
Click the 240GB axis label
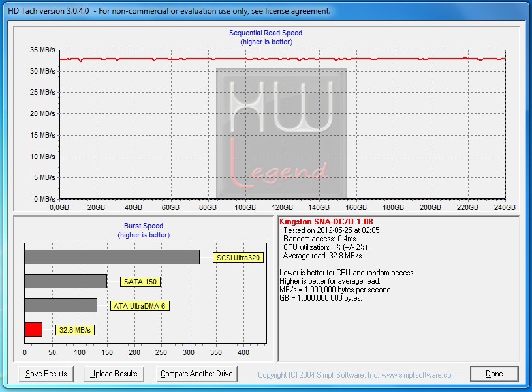click(x=505, y=207)
